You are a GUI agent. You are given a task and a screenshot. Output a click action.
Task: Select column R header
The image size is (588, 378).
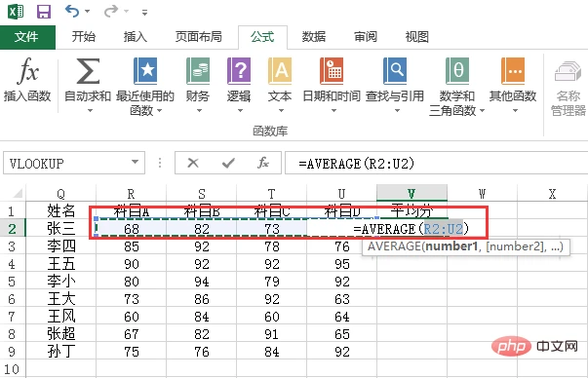131,193
